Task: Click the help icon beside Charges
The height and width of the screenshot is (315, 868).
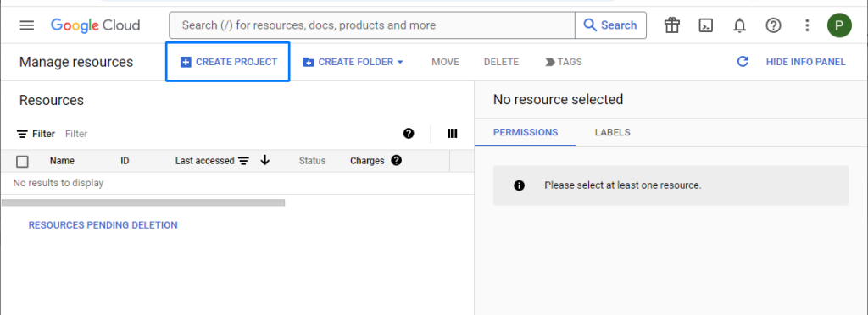Action: pyautogui.click(x=396, y=161)
